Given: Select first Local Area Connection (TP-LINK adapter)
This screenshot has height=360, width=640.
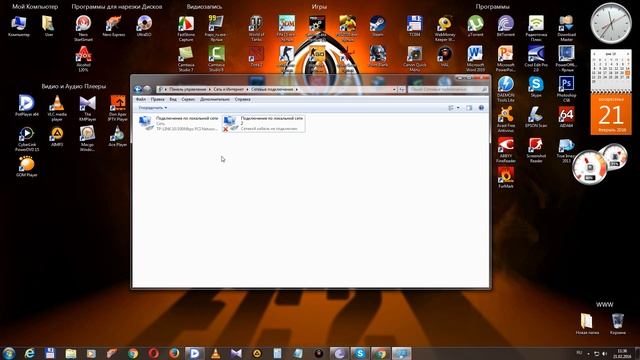Looking at the screenshot, I should coord(179,123).
